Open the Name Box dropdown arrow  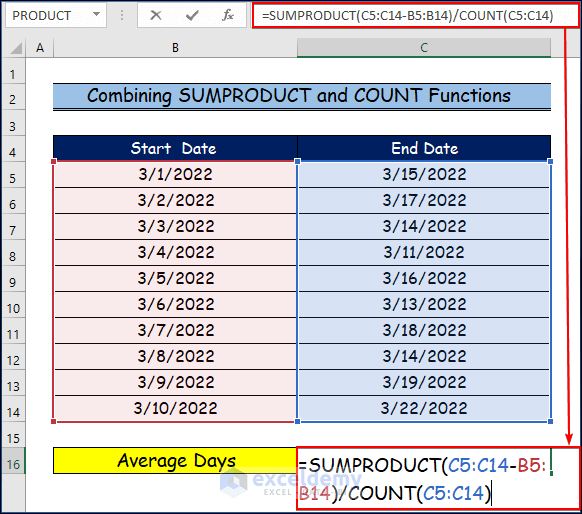pos(96,14)
